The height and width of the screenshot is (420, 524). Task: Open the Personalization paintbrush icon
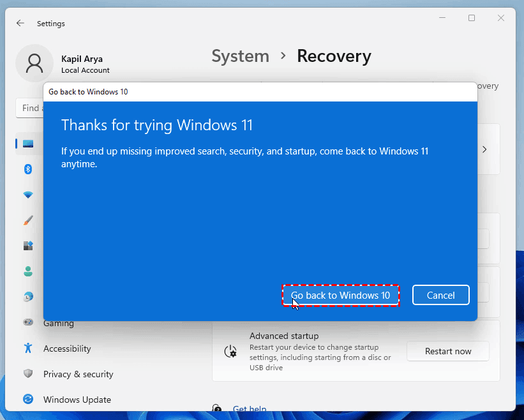click(x=28, y=220)
